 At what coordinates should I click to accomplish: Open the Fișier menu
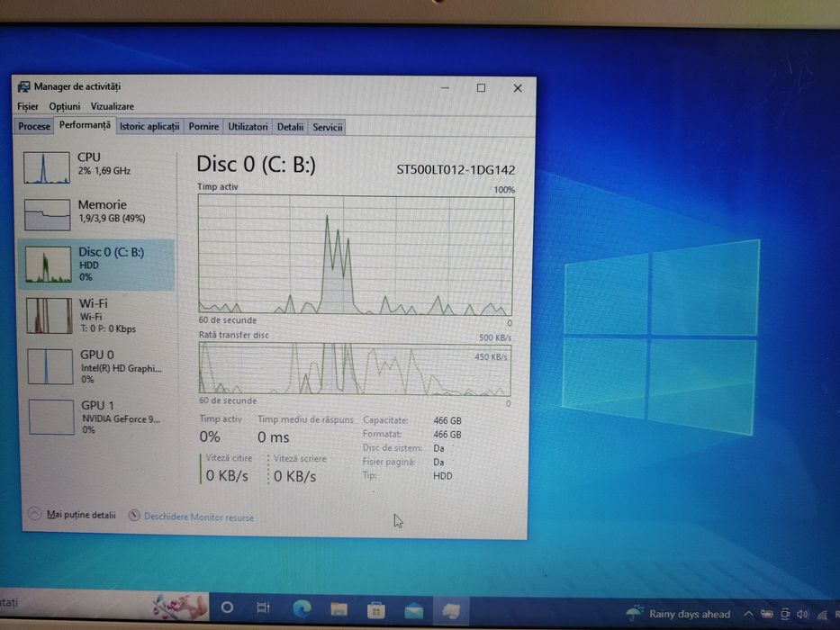(x=28, y=106)
